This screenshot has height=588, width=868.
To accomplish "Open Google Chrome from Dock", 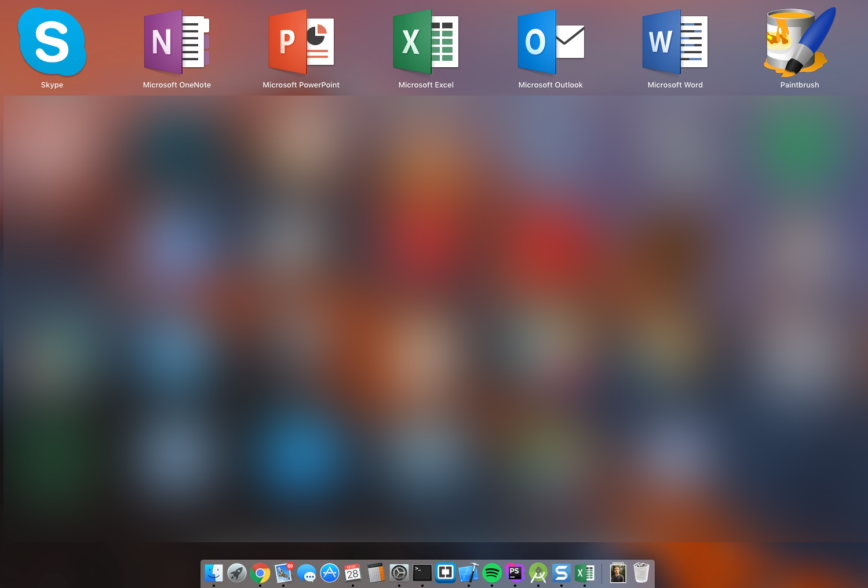I will pos(260,573).
